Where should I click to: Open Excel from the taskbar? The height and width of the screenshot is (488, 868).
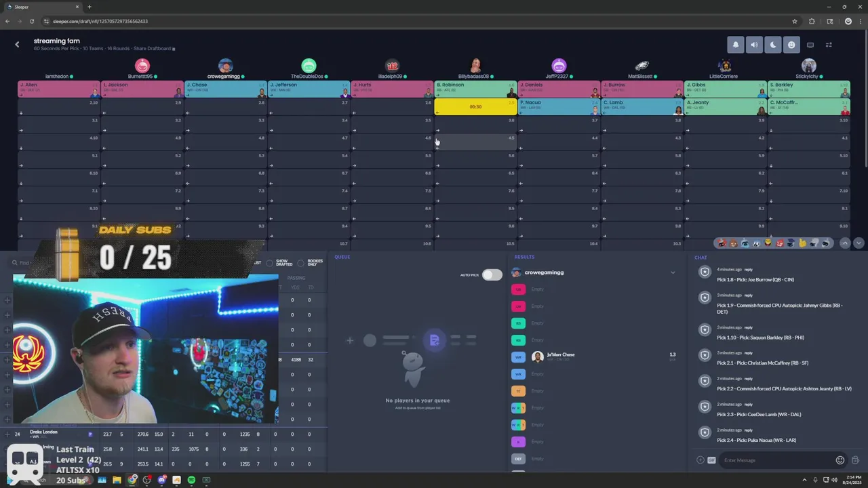206,480
